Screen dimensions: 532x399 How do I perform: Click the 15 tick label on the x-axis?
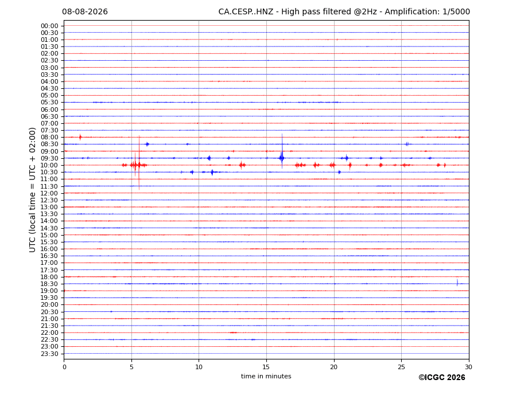tap(266, 367)
